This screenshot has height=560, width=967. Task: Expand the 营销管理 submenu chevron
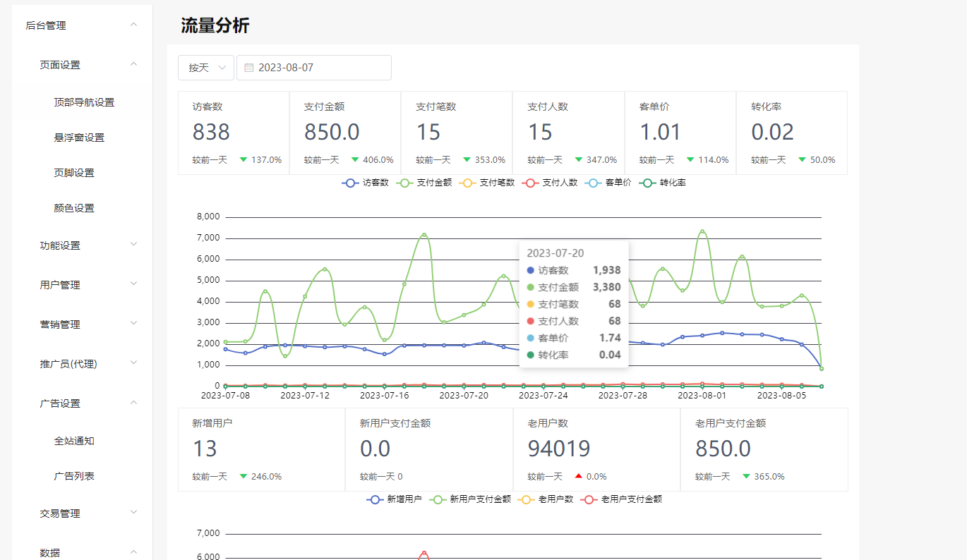click(133, 324)
